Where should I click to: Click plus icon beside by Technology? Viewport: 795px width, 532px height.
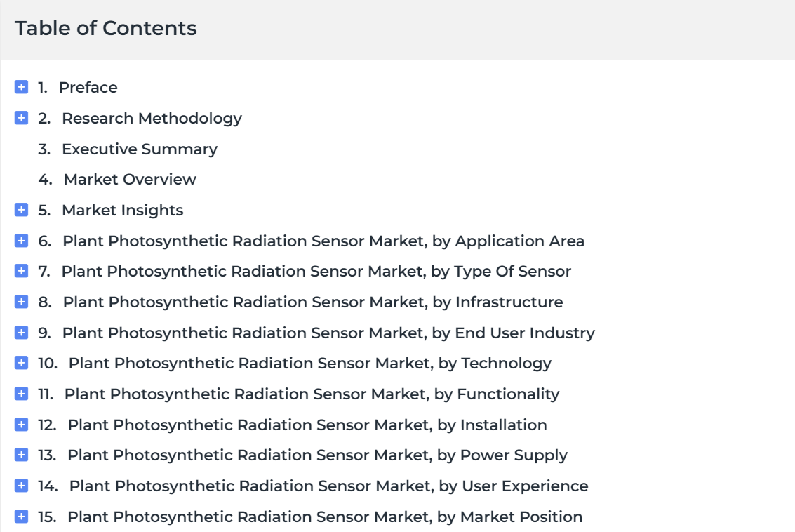click(21, 363)
